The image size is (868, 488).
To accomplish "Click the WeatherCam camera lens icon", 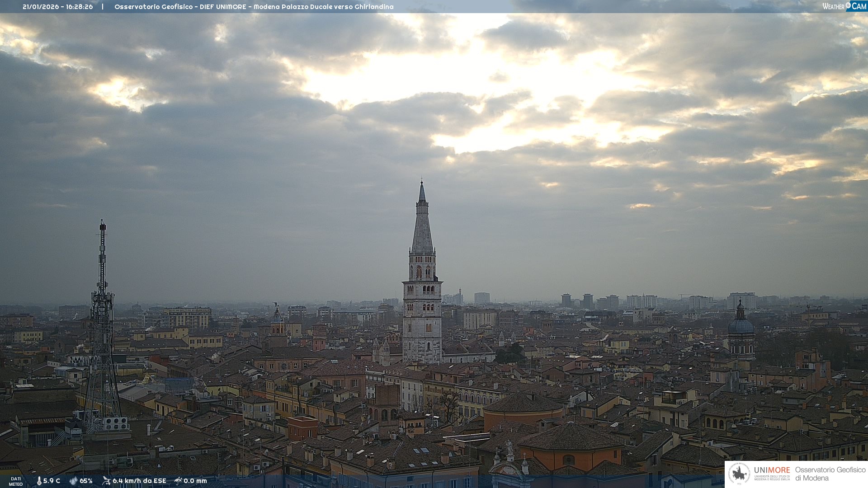I will [x=849, y=6].
